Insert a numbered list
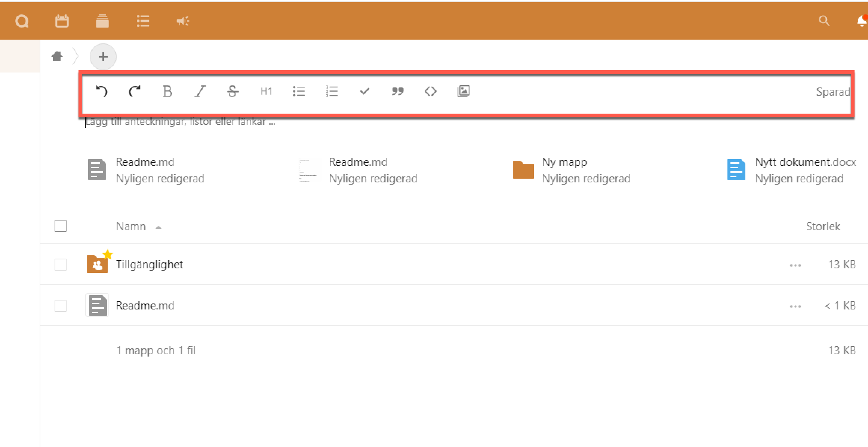This screenshot has height=447, width=868. [332, 91]
